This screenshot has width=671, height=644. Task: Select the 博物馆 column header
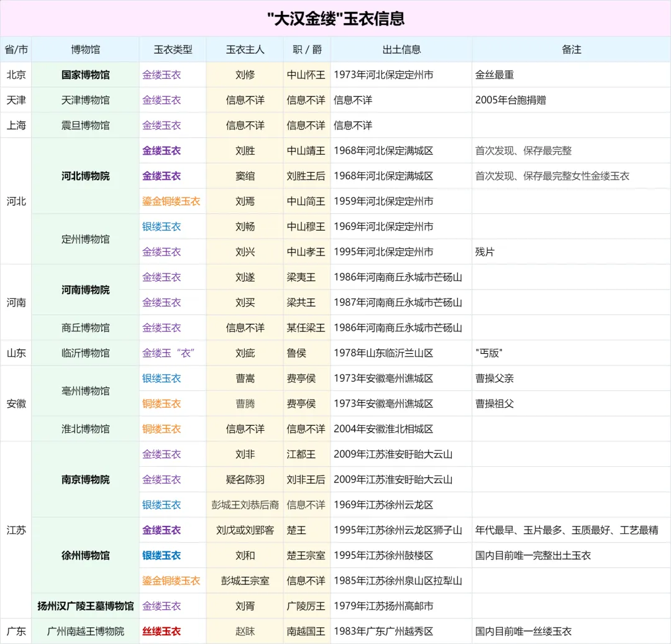click(86, 50)
